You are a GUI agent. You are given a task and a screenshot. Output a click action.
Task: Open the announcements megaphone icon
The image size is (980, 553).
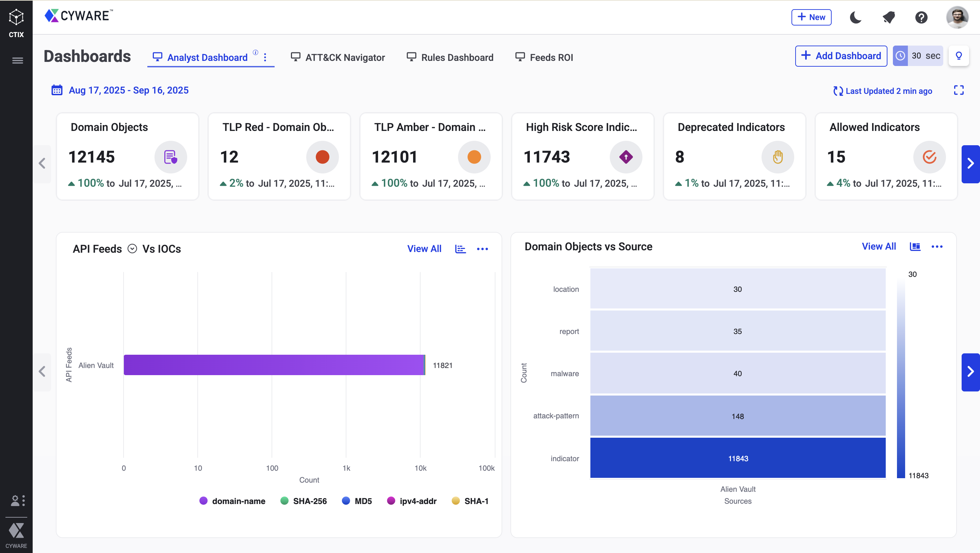pos(888,17)
